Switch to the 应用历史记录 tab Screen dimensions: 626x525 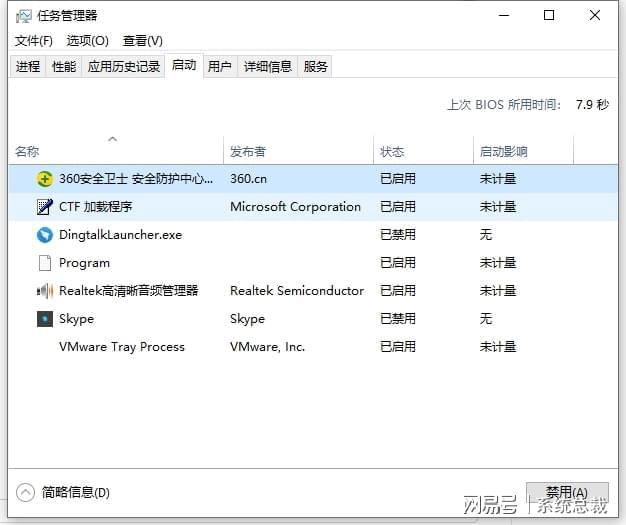124,66
